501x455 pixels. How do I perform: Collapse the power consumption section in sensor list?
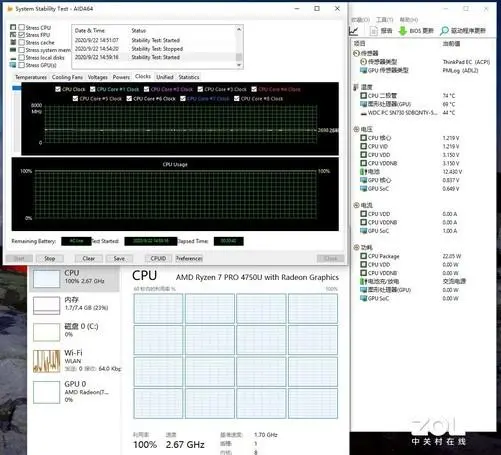coord(356,247)
